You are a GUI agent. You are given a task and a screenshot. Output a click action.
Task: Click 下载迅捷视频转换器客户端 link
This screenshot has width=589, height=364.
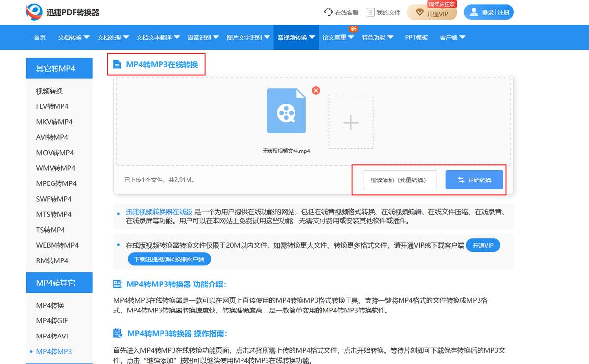tap(171, 259)
